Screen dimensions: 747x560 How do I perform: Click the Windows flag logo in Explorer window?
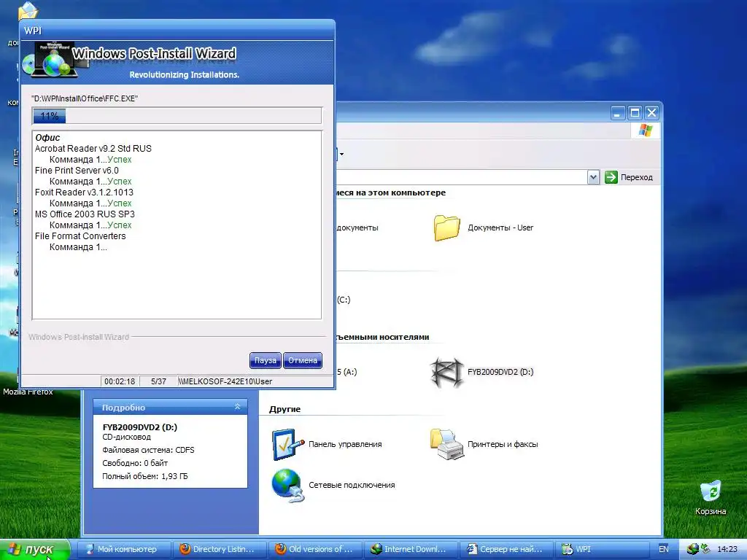coord(646,131)
